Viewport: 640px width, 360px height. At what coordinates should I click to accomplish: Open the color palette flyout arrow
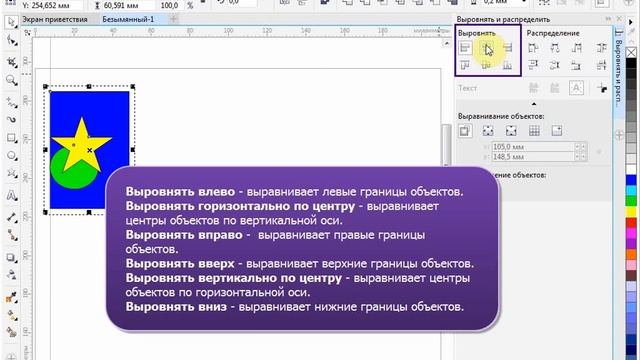[631, 22]
